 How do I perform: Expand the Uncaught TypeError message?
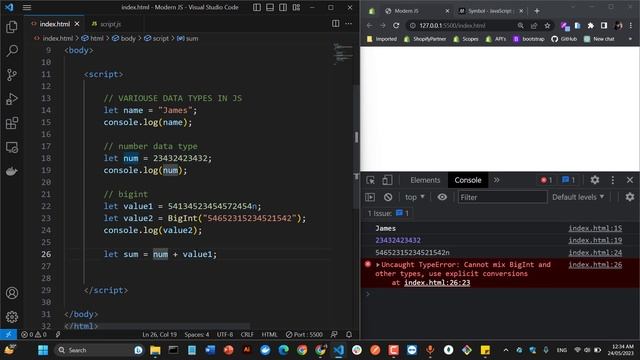(378, 265)
